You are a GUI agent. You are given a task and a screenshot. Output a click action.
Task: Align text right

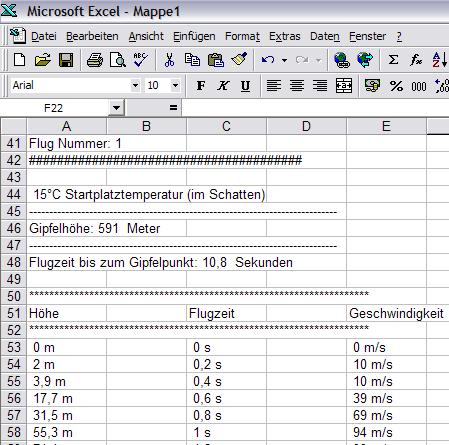(320, 86)
